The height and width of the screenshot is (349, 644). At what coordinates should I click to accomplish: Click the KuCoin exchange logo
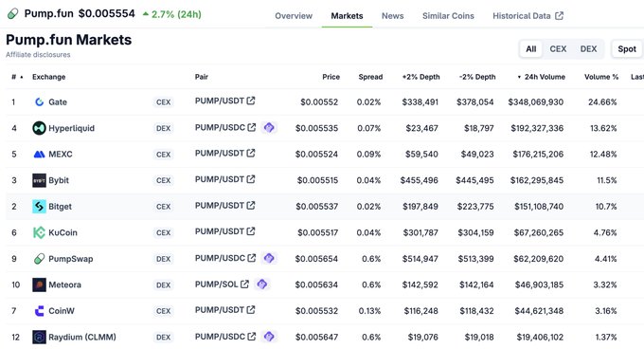click(39, 232)
